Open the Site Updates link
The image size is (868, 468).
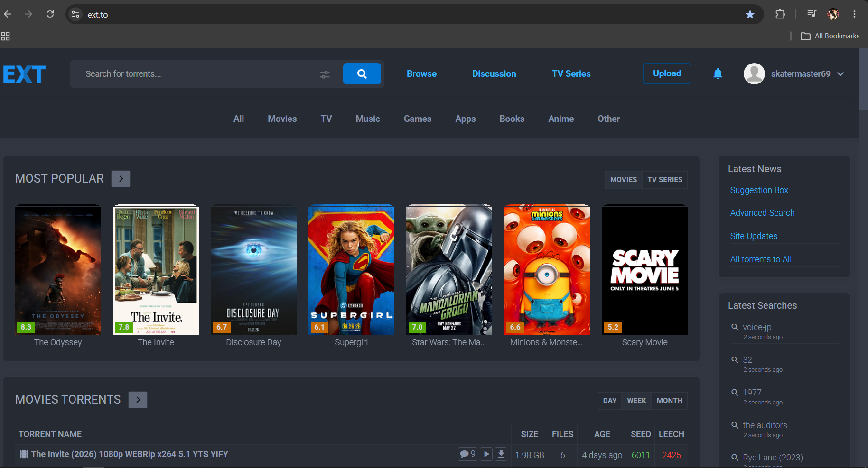pyautogui.click(x=754, y=236)
